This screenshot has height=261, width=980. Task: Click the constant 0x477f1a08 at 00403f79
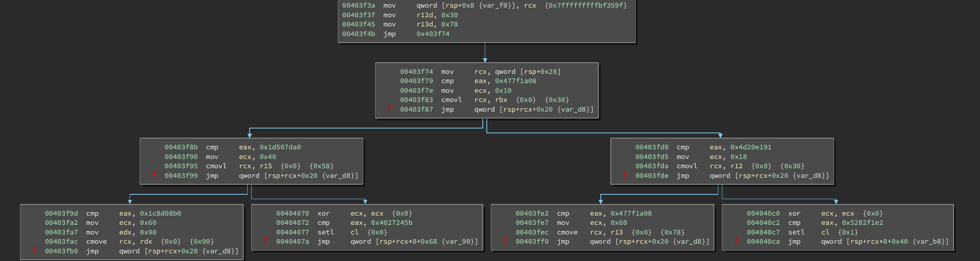pos(515,81)
